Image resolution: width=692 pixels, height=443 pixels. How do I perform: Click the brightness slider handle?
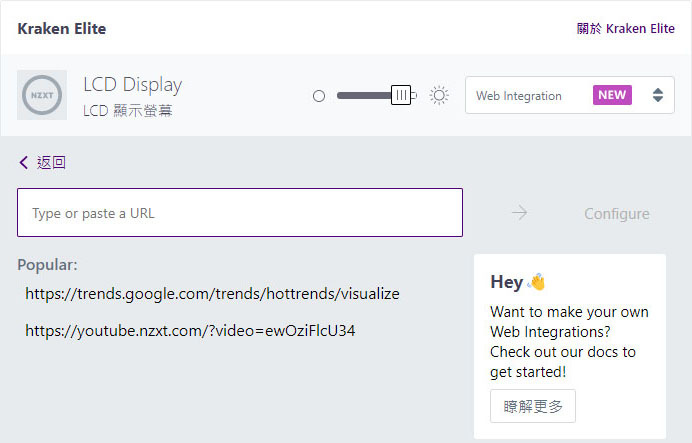pyautogui.click(x=401, y=95)
